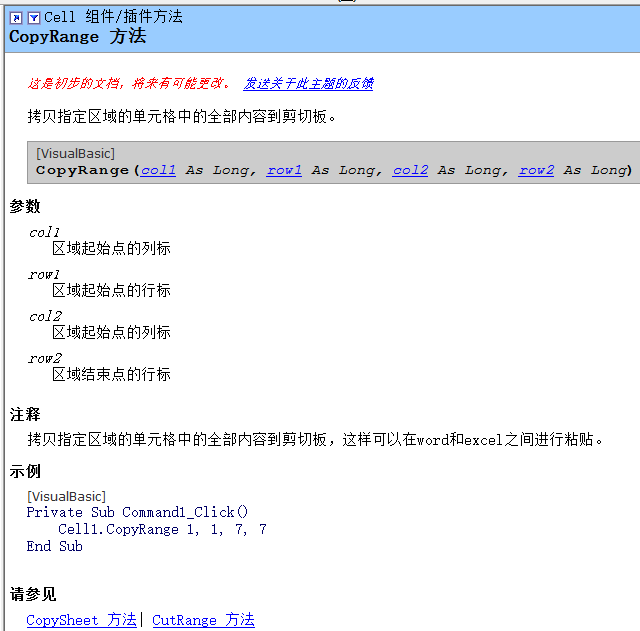Click the row2 parameter name in list
Image resolution: width=640 pixels, height=631 pixels.
tap(45, 358)
